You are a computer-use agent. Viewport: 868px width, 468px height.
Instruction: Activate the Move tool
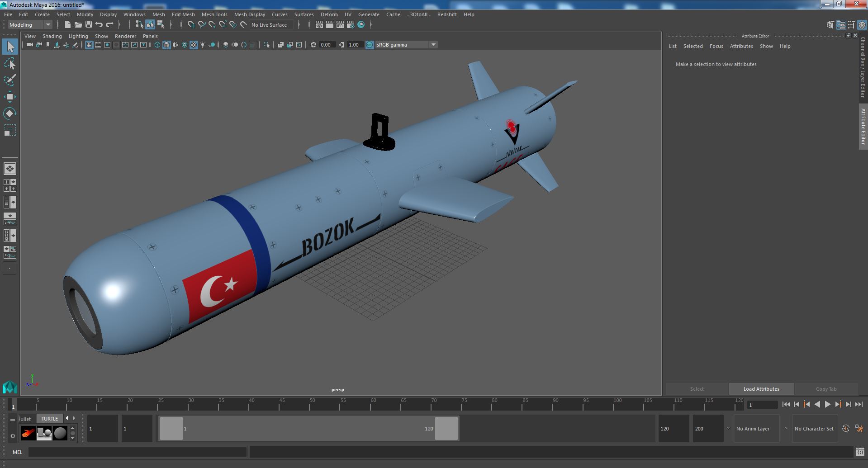pyautogui.click(x=10, y=97)
